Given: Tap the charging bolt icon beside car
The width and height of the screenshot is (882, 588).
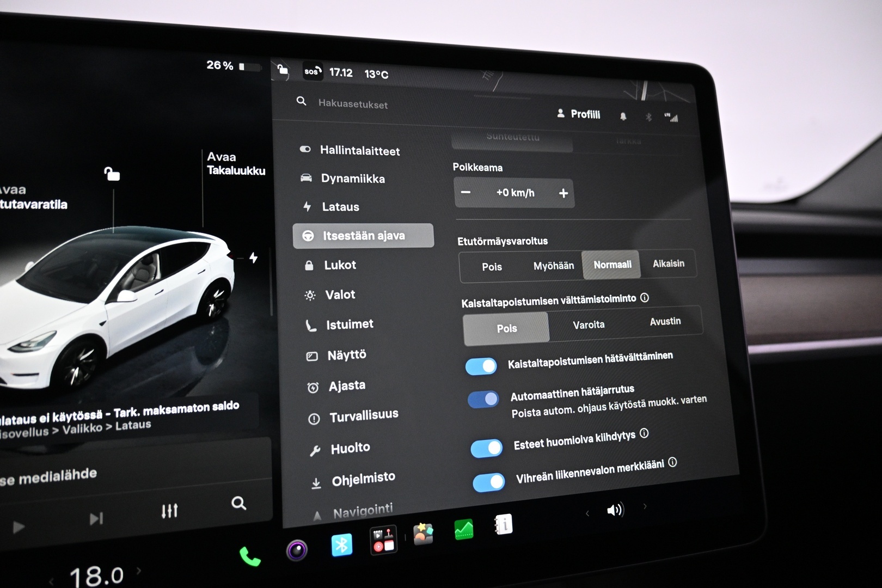Looking at the screenshot, I should (253, 258).
